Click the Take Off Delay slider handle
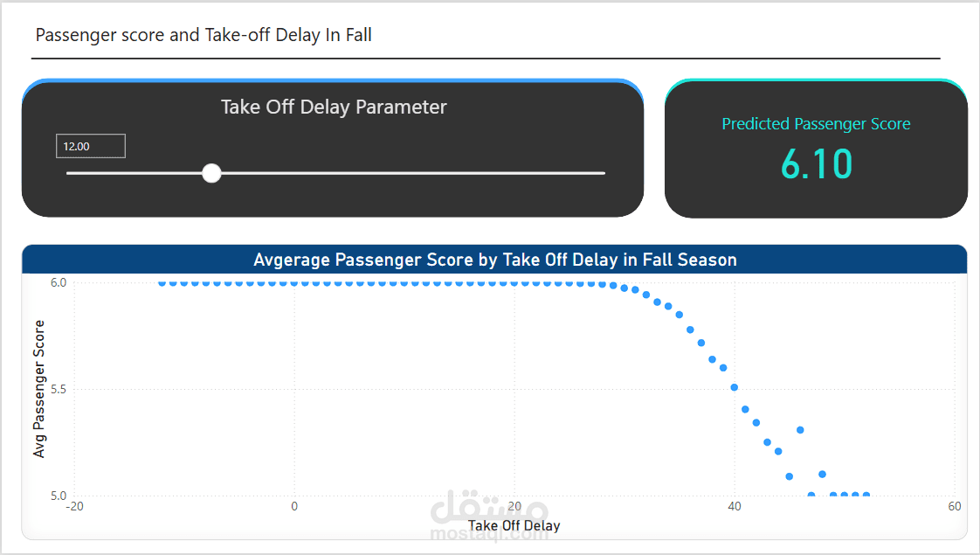Viewport: 980px width, 555px height. coord(211,173)
